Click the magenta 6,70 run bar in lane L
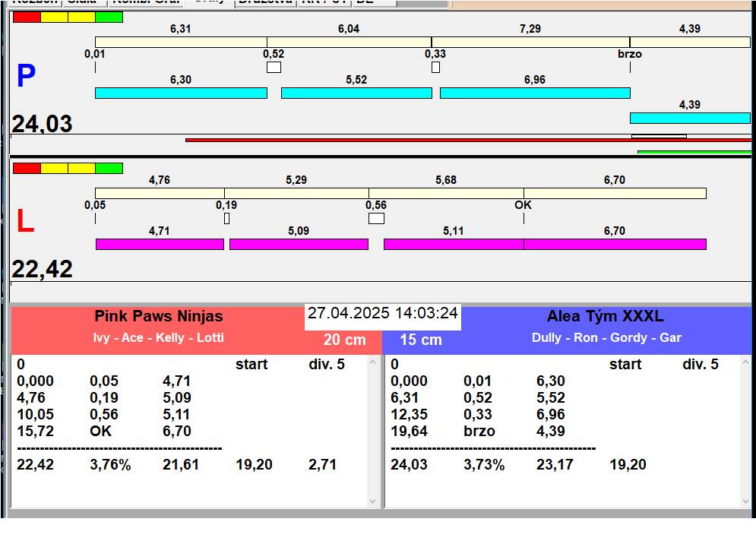This screenshot has width=756, height=544. [x=615, y=244]
